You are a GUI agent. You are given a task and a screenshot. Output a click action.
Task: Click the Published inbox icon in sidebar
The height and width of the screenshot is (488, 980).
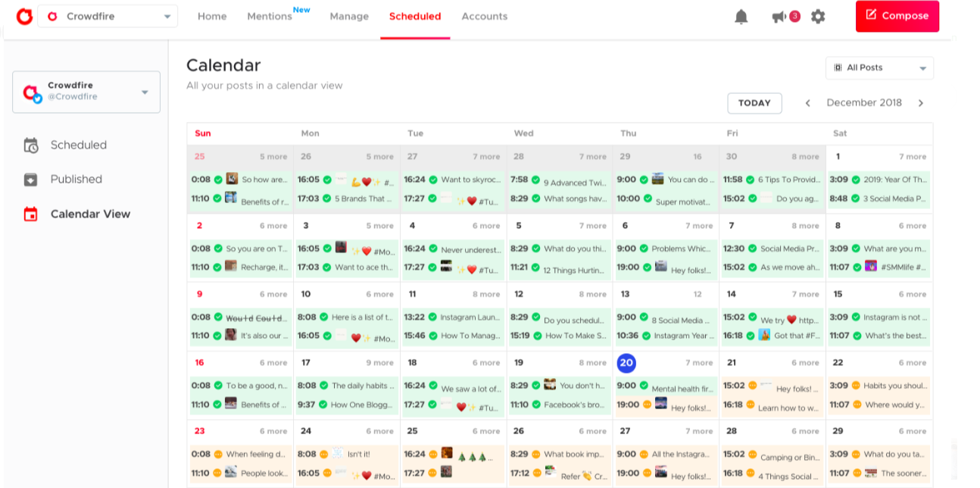point(30,180)
